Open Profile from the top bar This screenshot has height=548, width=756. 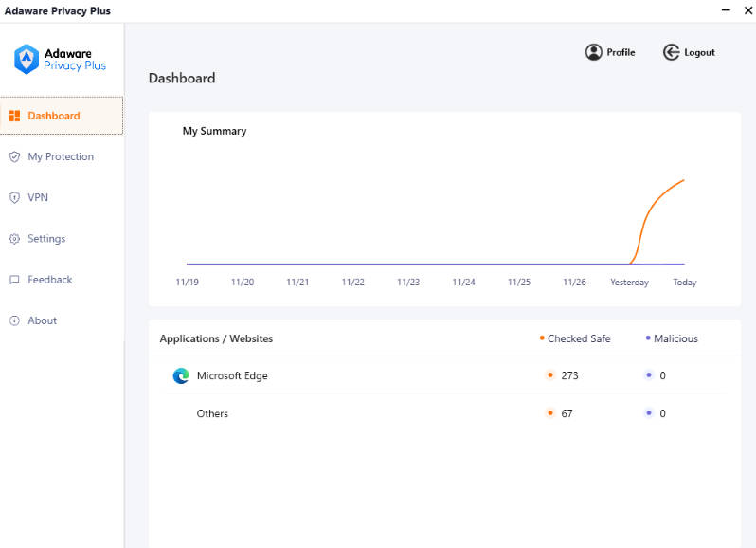point(610,52)
